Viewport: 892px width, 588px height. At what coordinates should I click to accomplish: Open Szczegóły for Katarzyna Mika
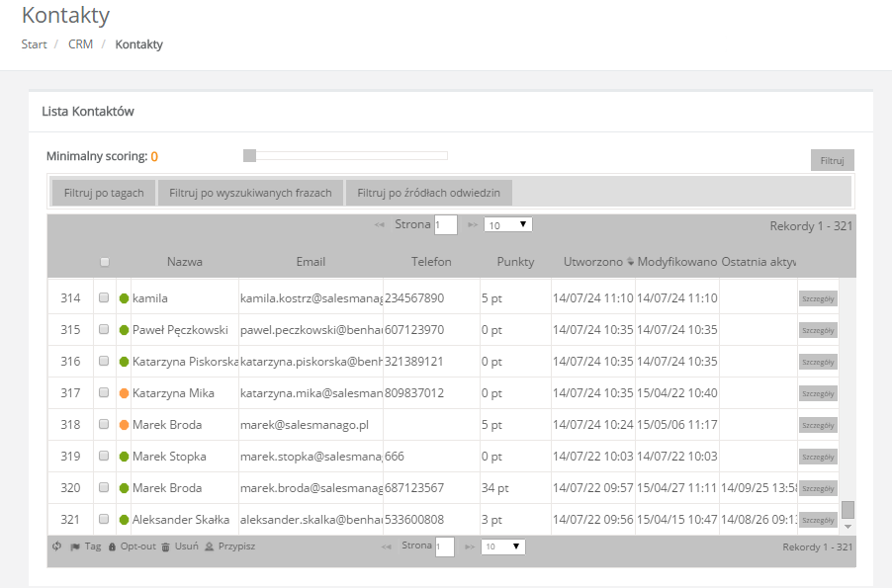pyautogui.click(x=818, y=393)
